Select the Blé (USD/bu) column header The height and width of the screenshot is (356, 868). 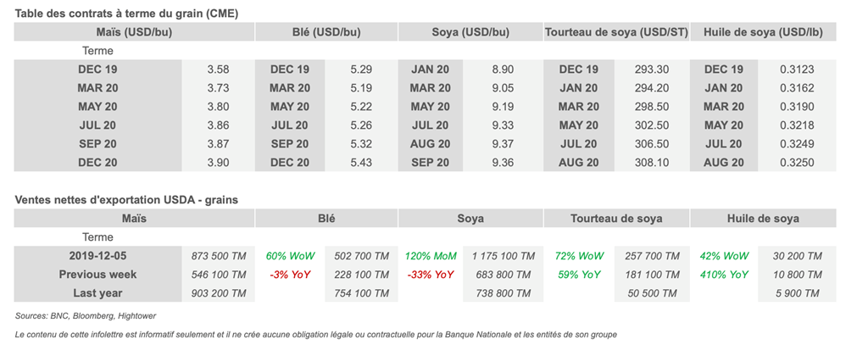tap(326, 32)
